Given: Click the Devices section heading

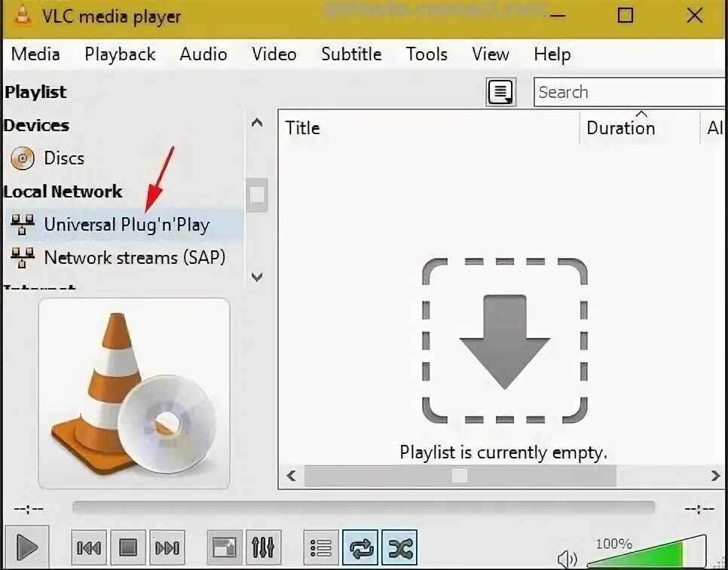Looking at the screenshot, I should tap(36, 125).
